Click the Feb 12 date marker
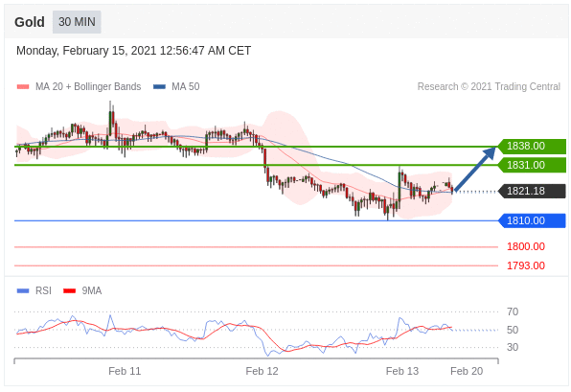 262,371
